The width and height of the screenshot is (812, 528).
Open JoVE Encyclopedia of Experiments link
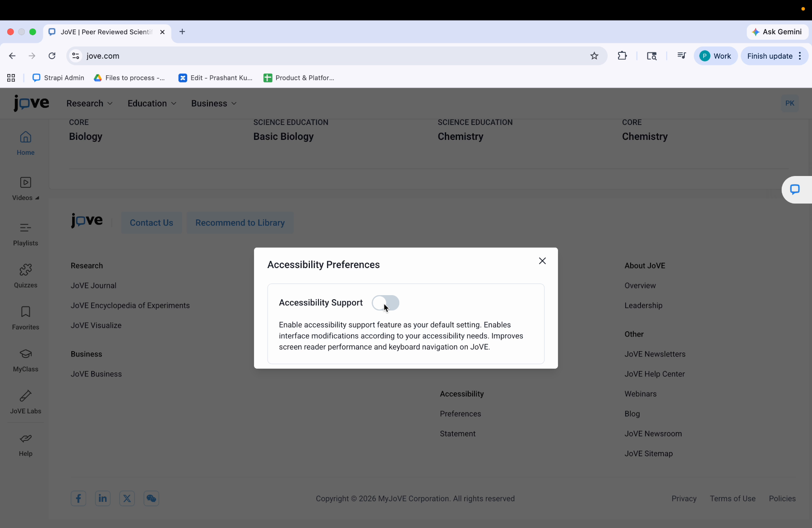(x=130, y=306)
